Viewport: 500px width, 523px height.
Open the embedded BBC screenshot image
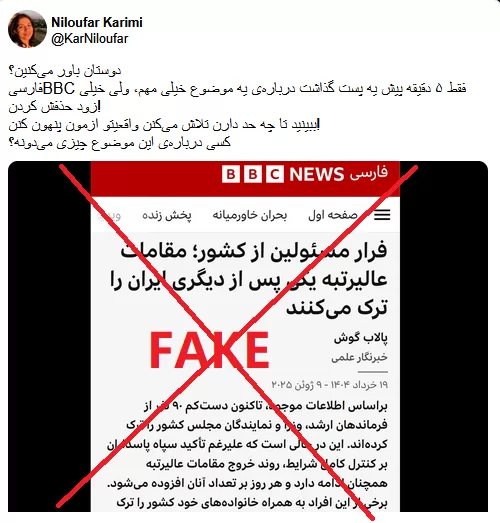click(x=248, y=336)
